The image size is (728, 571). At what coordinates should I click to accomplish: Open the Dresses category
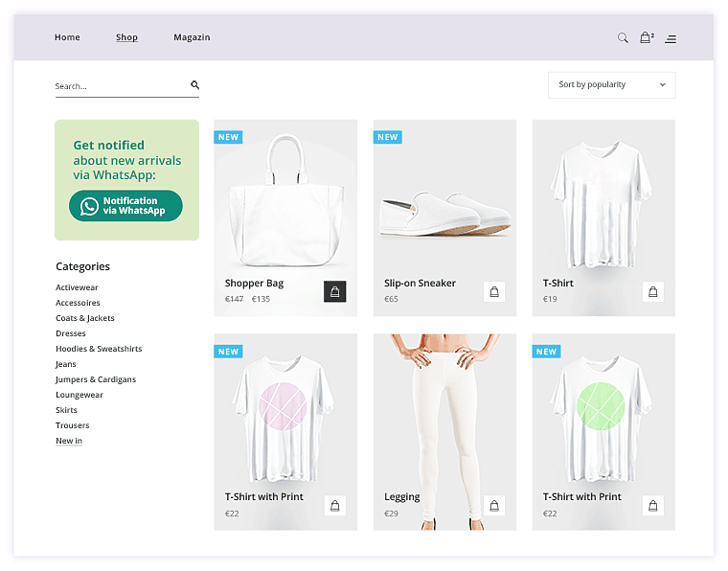tap(71, 333)
